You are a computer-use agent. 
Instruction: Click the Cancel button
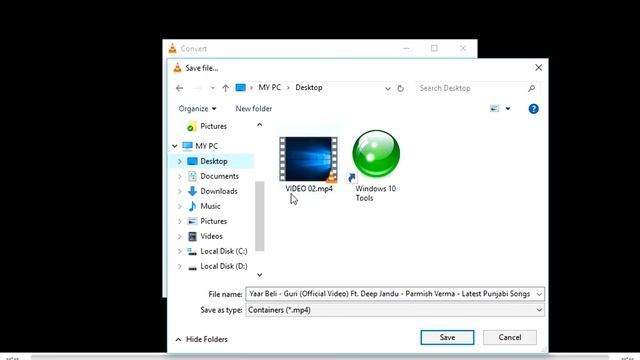point(510,338)
